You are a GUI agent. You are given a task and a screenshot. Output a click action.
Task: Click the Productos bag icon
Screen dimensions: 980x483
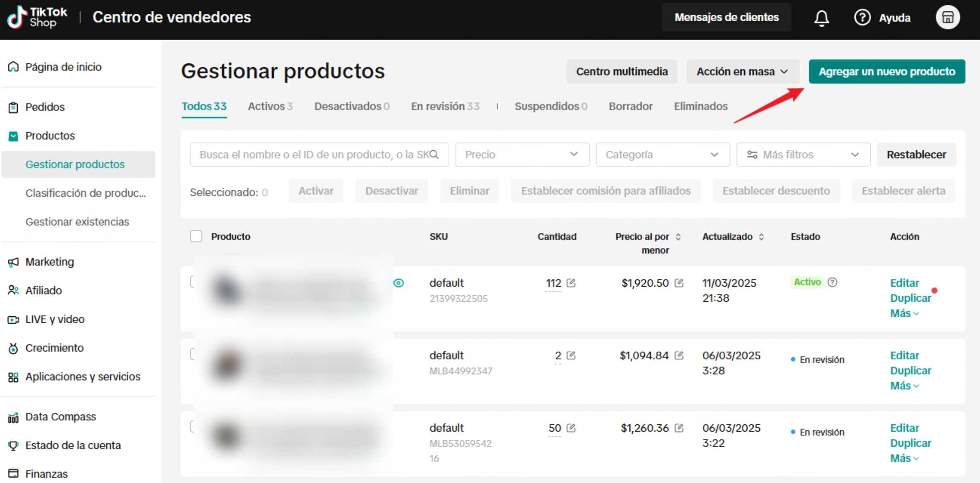(x=13, y=136)
